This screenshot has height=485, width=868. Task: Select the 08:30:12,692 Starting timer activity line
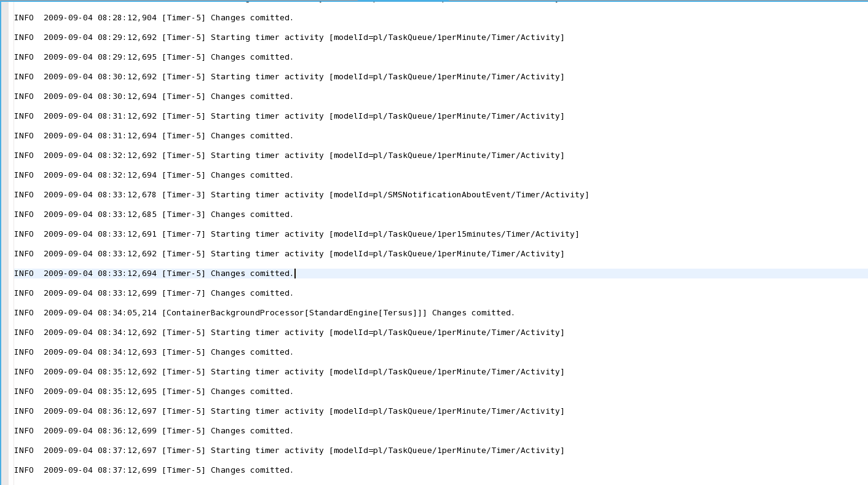289,77
